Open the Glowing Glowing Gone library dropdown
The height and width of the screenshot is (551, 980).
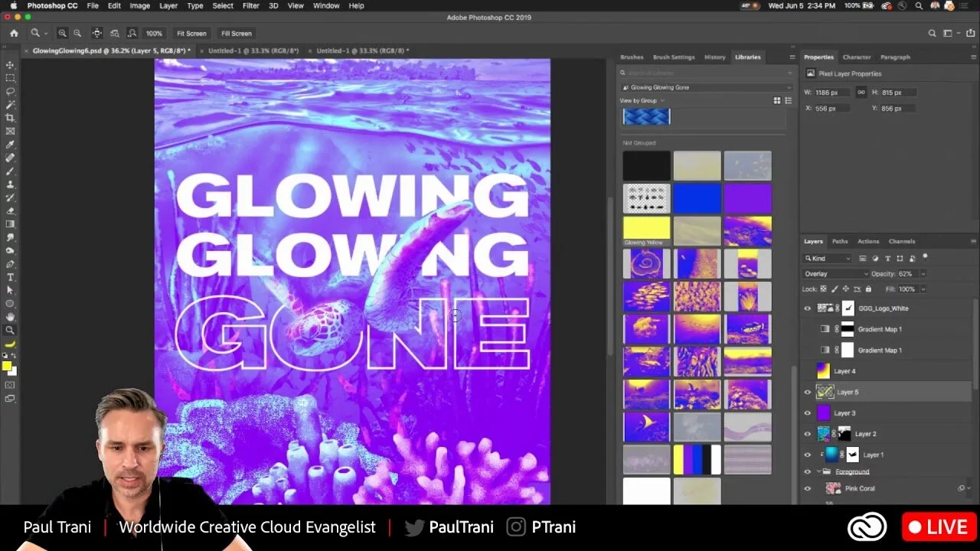pyautogui.click(x=707, y=87)
